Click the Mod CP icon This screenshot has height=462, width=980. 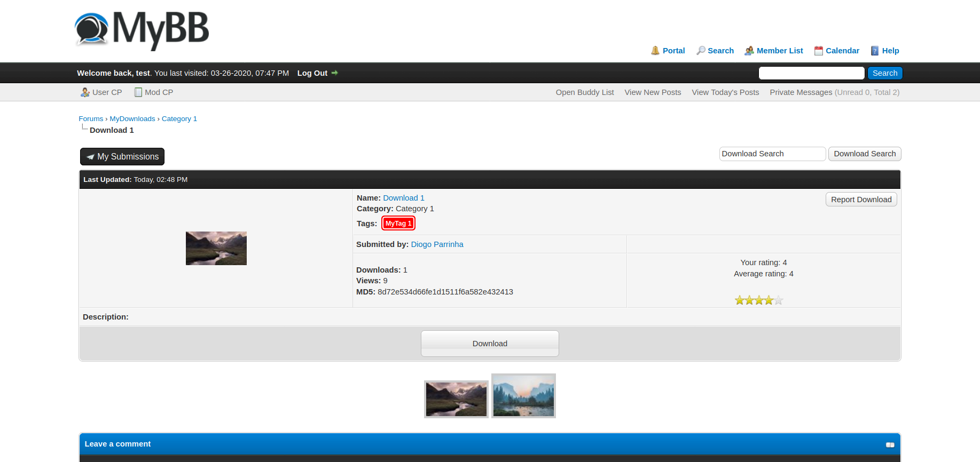pyautogui.click(x=138, y=92)
